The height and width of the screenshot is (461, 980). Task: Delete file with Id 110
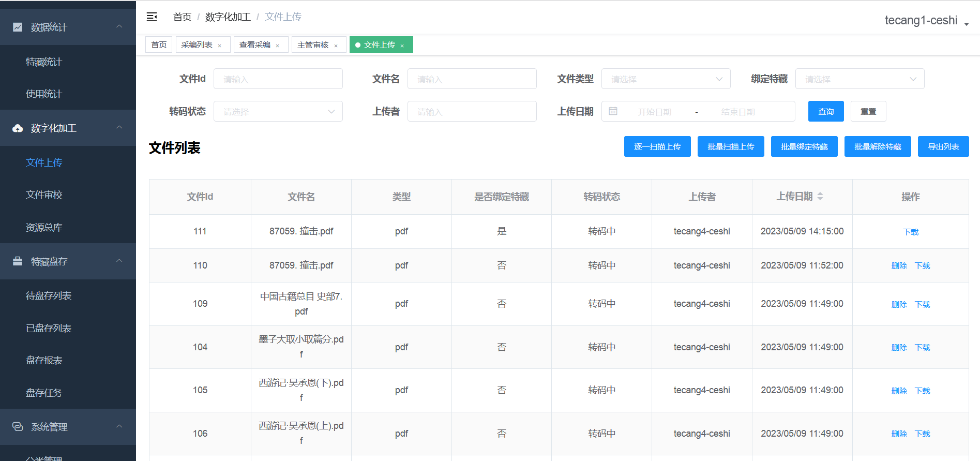click(x=899, y=265)
